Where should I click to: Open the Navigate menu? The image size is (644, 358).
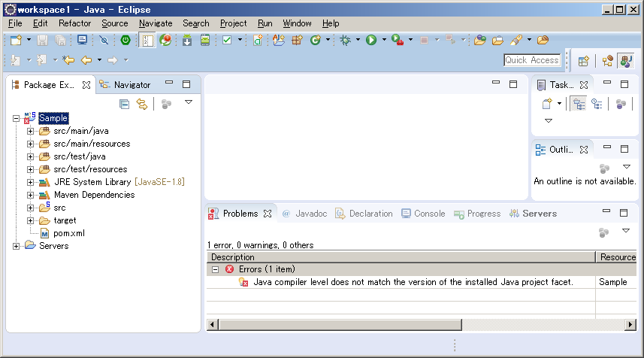[156, 23]
